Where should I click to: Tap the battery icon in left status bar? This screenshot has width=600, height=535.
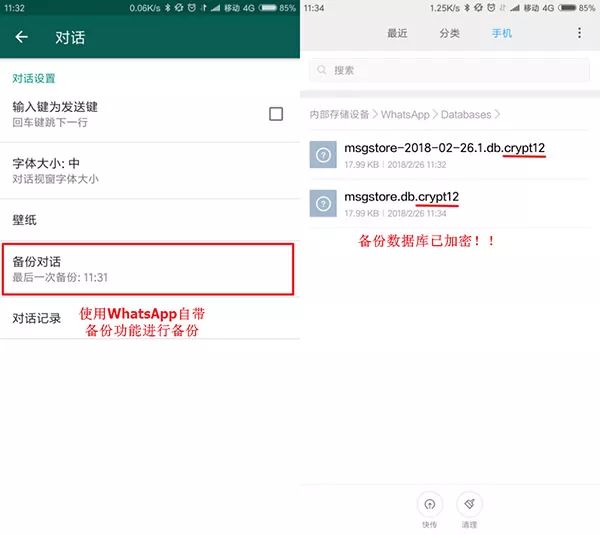pyautogui.click(x=267, y=8)
